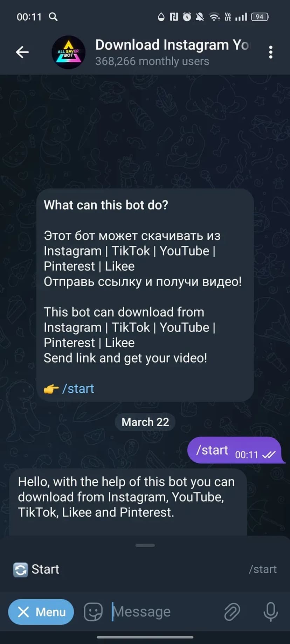Close the bot commands with Menu button
This screenshot has height=644, width=290.
(41, 612)
